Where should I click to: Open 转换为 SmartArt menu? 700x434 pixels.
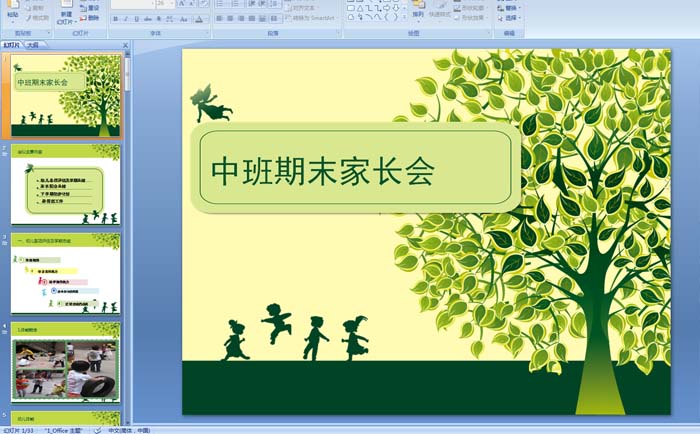click(x=312, y=18)
